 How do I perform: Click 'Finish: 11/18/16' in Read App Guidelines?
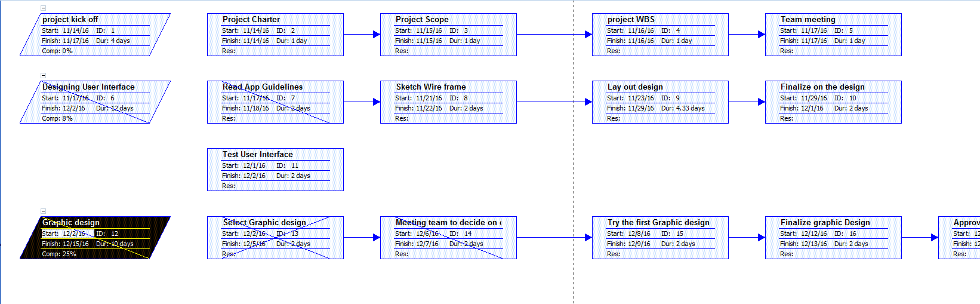(x=245, y=109)
